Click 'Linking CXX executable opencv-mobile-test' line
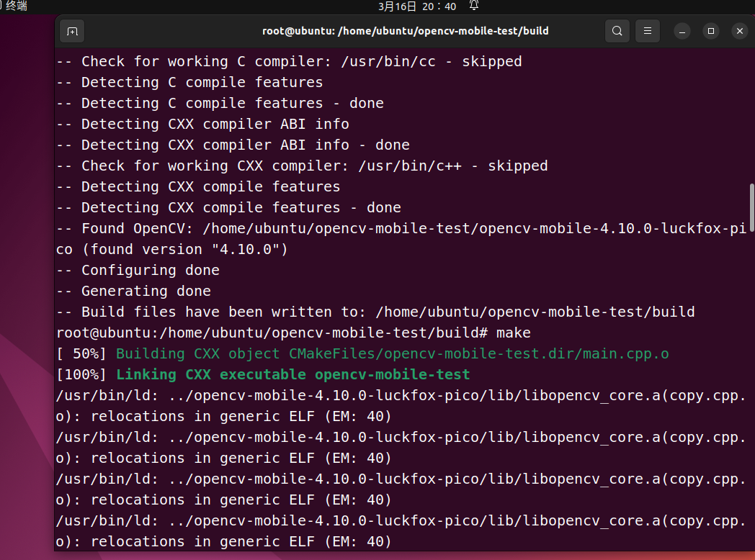 coord(292,375)
